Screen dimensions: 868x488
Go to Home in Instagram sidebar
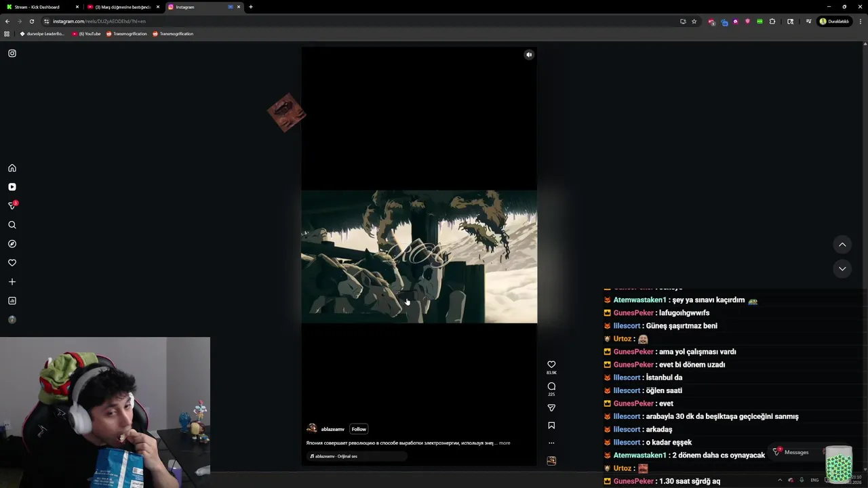click(12, 168)
